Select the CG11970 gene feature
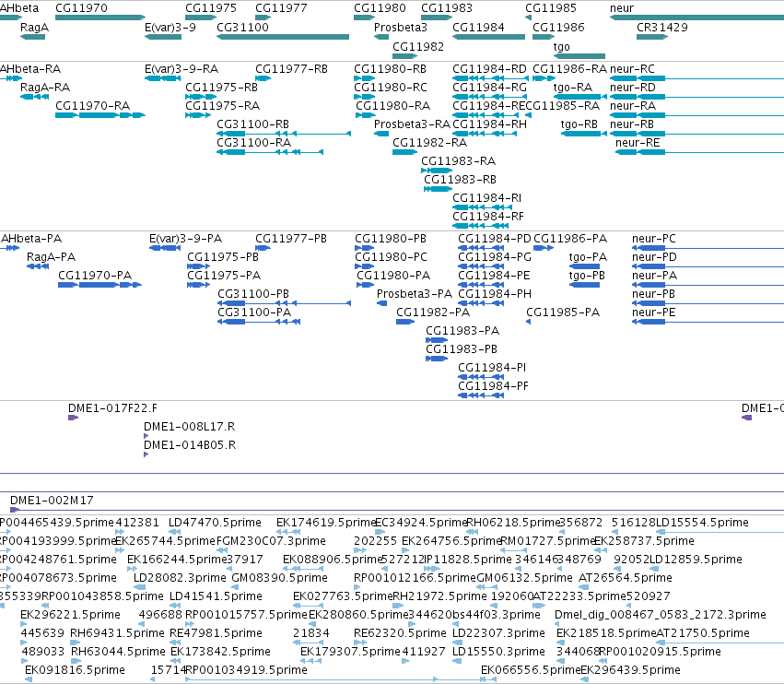The height and width of the screenshot is (684, 784). point(100,18)
